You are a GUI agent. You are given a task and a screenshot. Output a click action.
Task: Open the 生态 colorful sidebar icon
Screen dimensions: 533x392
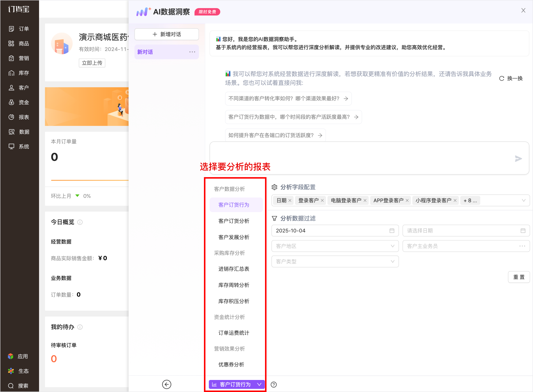tap(11, 371)
